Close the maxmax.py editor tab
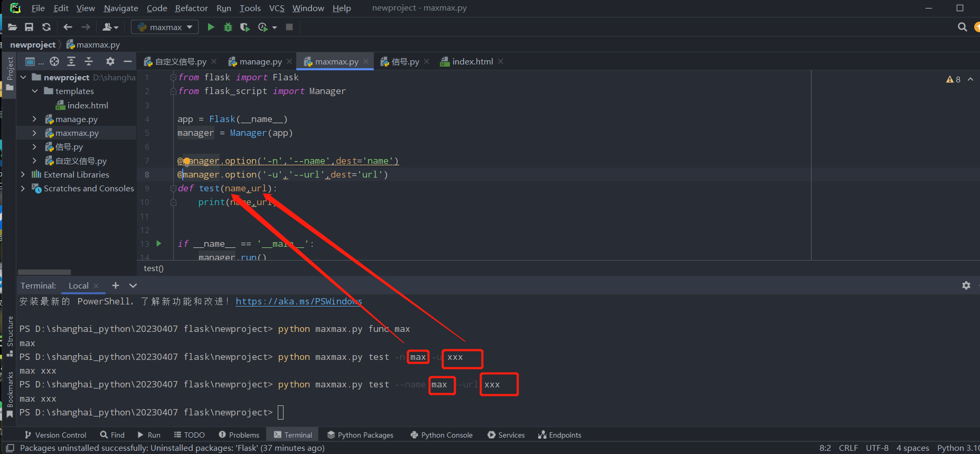This screenshot has width=980, height=454. (365, 61)
